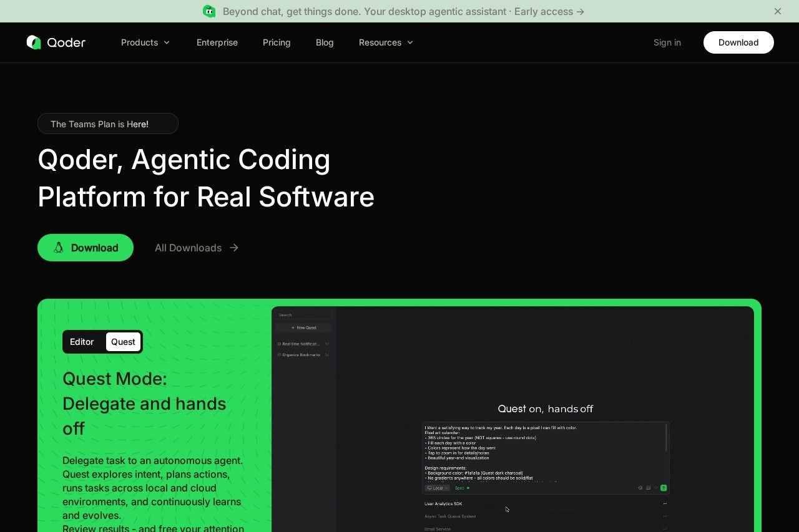Expand the Products dropdown menu
This screenshot has width=799, height=532.
145,42
